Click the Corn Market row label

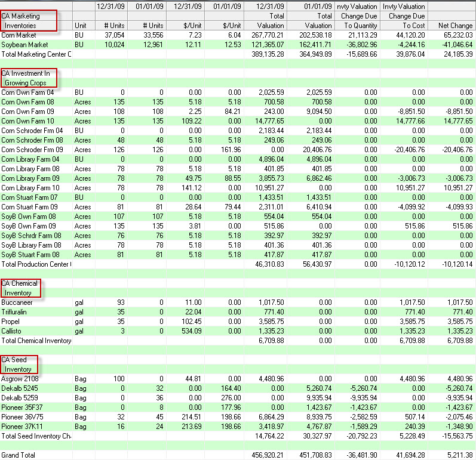pos(19,35)
